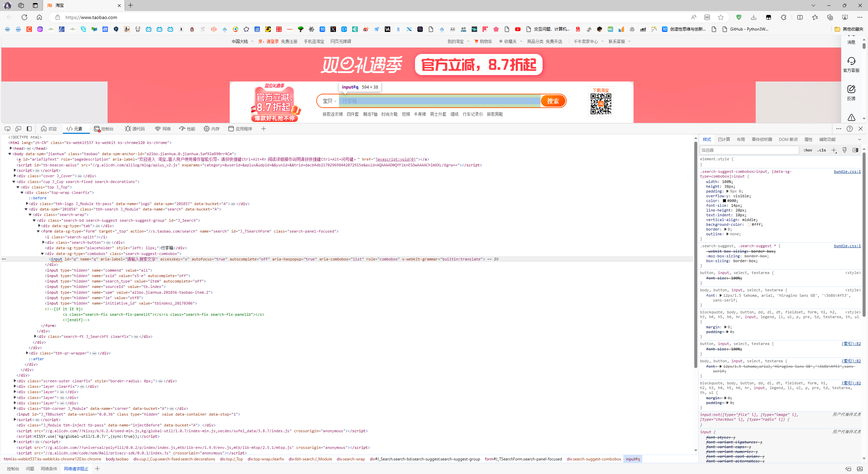Open the browser extensions puzzle icon

point(784,17)
